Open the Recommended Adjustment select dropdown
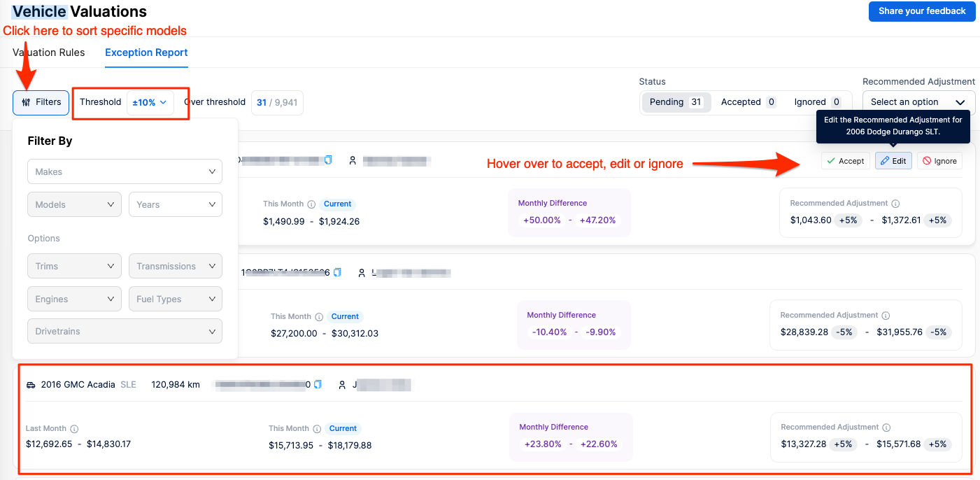The image size is (980, 480). (918, 102)
